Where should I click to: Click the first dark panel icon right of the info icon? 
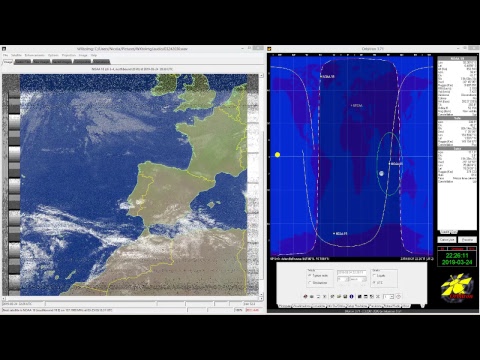click(359, 296)
